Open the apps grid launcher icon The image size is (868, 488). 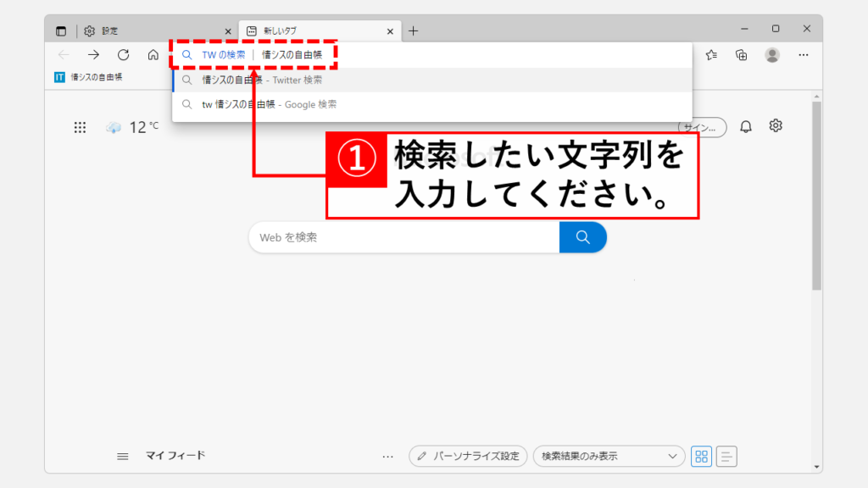80,127
